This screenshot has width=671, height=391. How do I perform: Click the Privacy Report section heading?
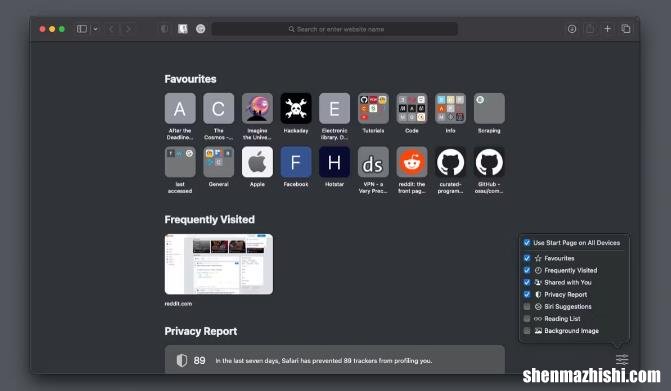pyautogui.click(x=201, y=331)
